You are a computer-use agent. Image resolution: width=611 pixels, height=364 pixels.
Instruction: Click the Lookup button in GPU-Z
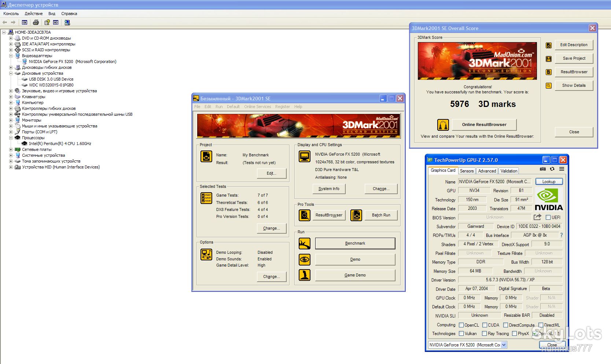(549, 182)
